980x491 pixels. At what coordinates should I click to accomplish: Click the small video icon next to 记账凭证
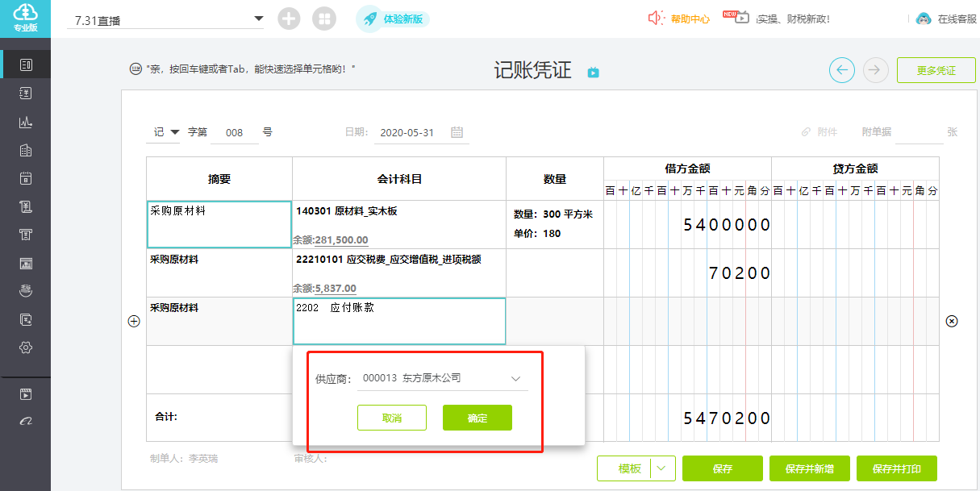pyautogui.click(x=594, y=73)
